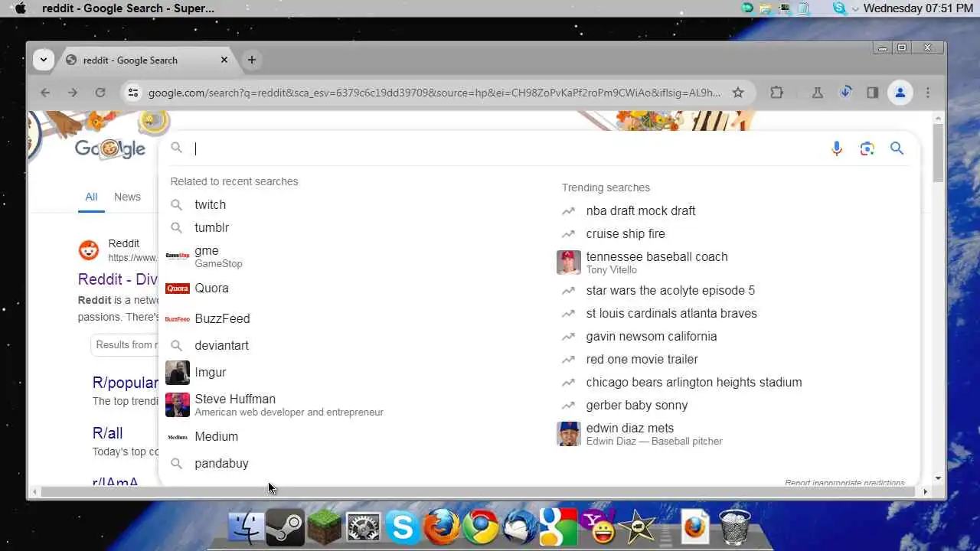Open Thunderbird from the dock

pos(520,527)
